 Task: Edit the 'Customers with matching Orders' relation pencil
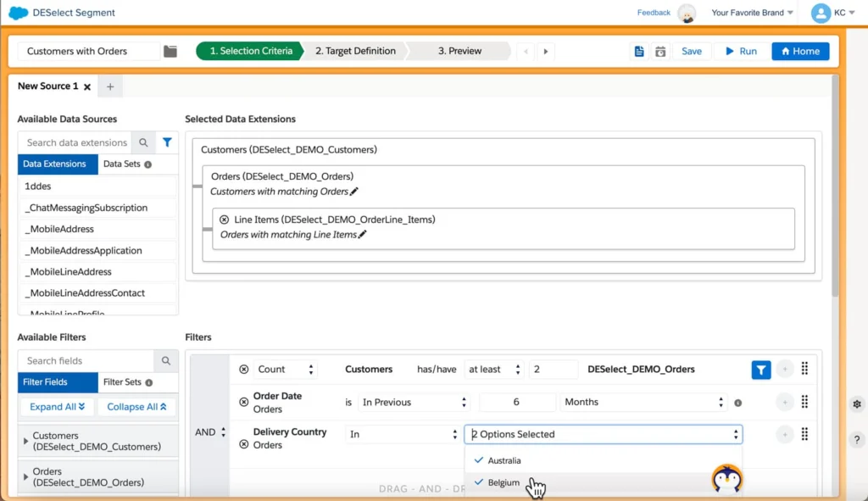[x=354, y=192]
